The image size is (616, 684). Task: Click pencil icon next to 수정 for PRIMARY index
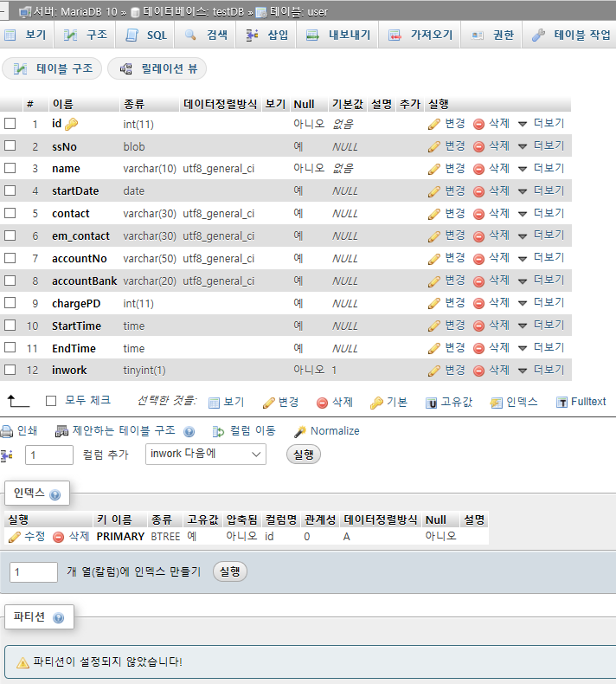(15, 537)
